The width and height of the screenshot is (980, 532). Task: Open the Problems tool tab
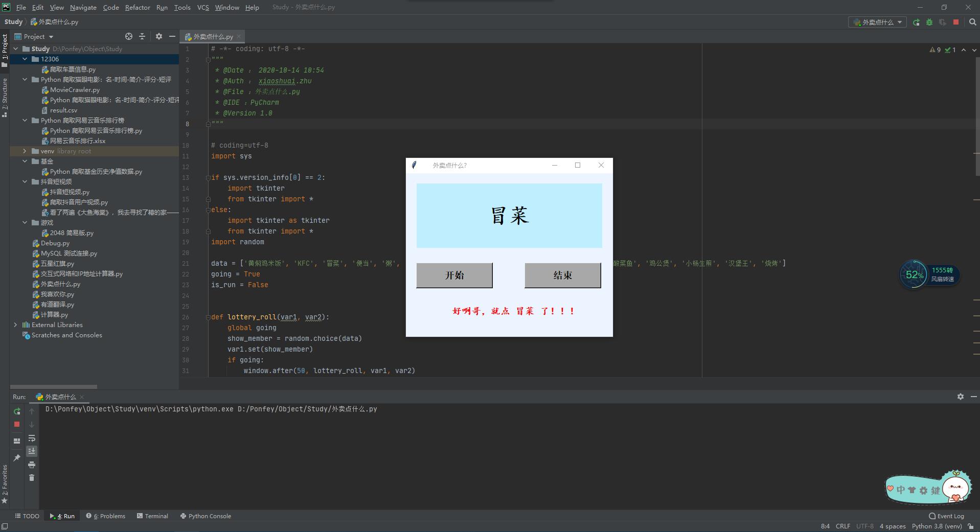(x=106, y=516)
